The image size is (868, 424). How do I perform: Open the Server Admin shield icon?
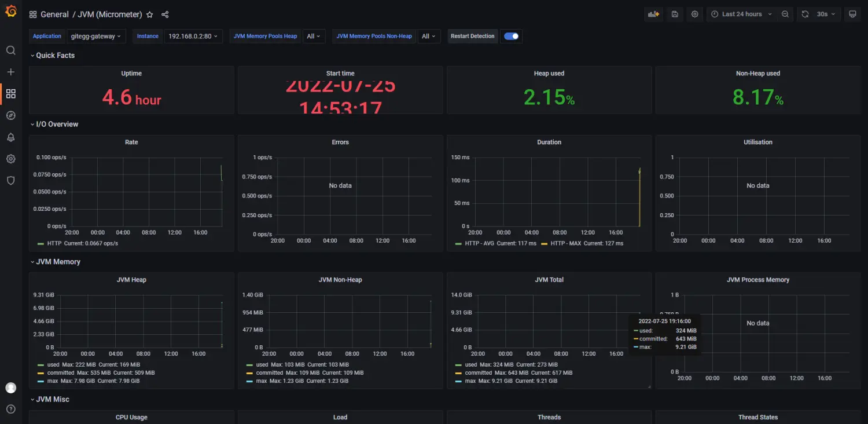tap(10, 181)
